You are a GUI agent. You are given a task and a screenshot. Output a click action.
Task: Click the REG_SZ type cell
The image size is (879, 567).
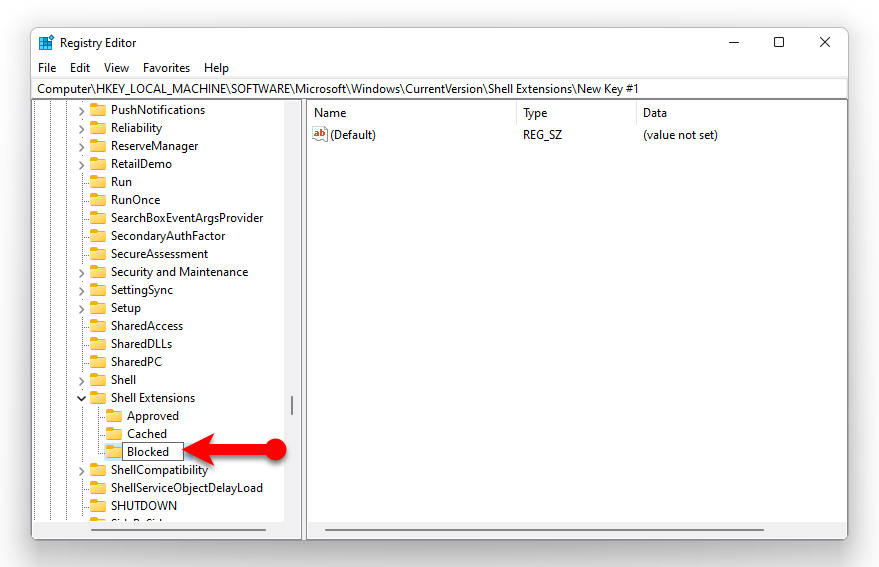tap(542, 135)
